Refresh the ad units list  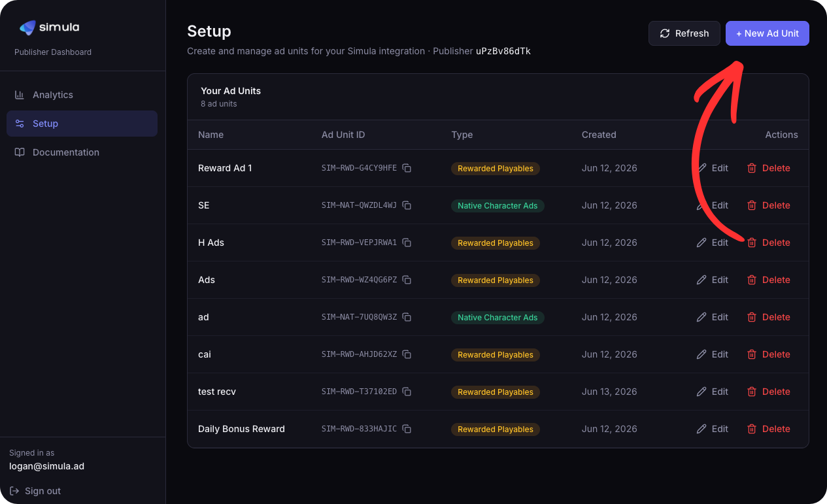click(684, 33)
